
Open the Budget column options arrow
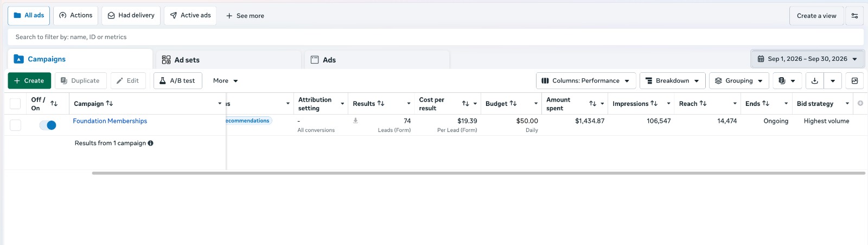[x=536, y=103]
